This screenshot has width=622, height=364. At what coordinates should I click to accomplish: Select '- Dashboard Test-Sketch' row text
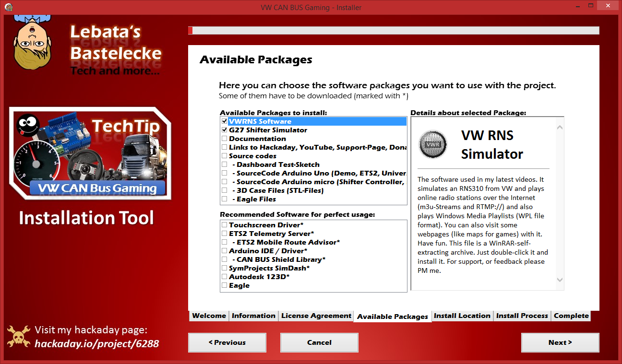point(276,164)
